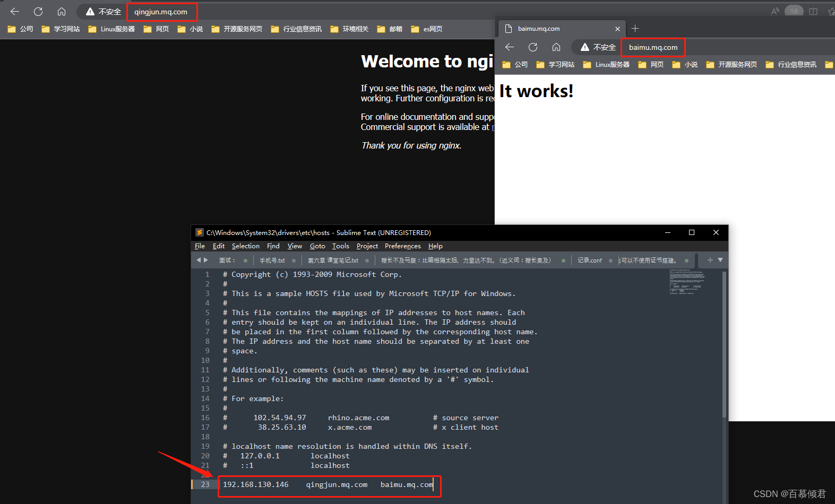The width and height of the screenshot is (835, 504).
Task: Open the es网页 bookmark folder in the left browser
Action: tap(427, 29)
